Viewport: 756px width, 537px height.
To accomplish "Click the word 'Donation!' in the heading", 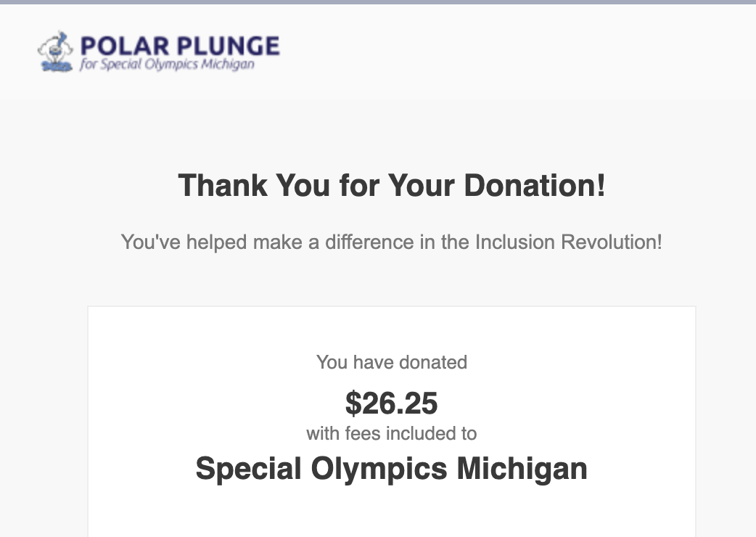I will click(x=535, y=185).
